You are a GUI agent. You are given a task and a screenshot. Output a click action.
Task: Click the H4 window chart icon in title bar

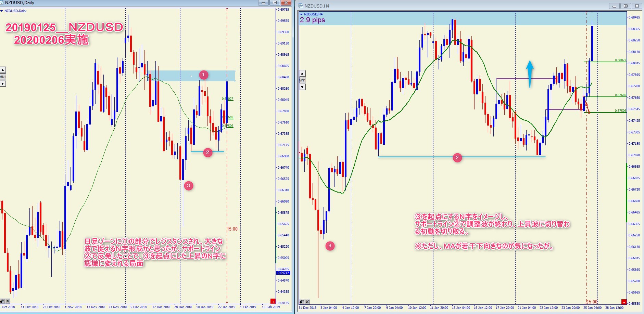301,6
